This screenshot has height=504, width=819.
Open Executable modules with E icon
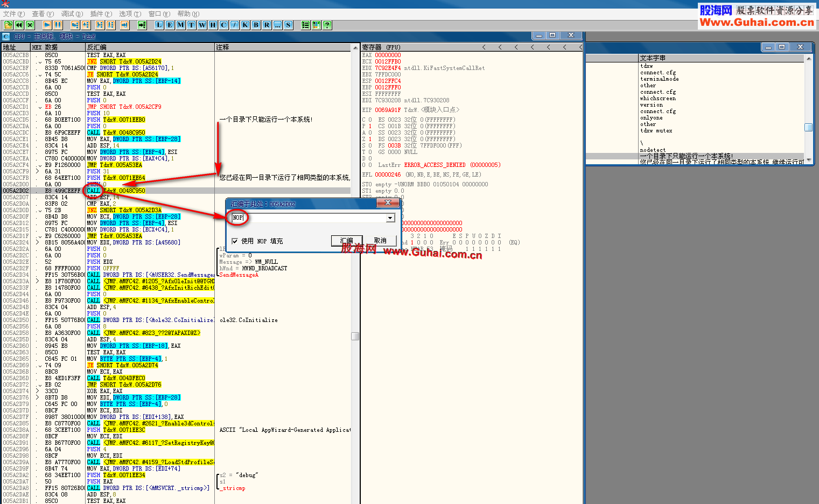pos(170,25)
